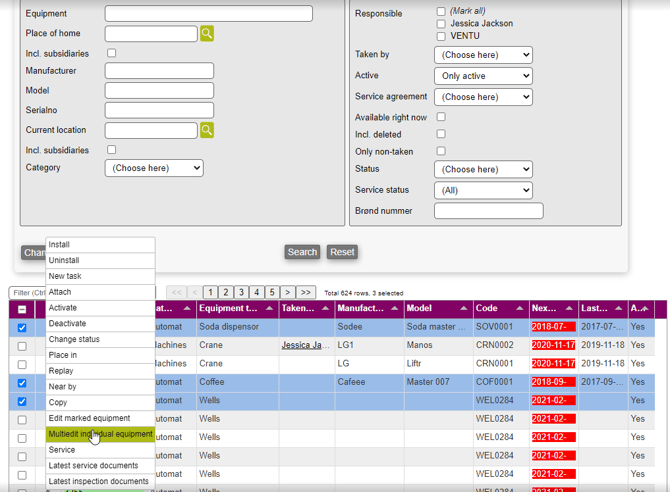The image size is (670, 492).
Task: Select Edit marked equipment menu entry
Action: pos(100,418)
